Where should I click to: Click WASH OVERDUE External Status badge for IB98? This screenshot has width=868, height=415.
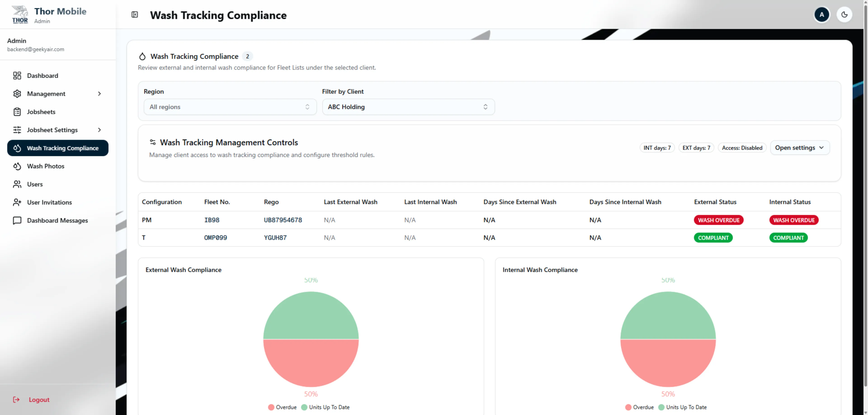pos(718,220)
